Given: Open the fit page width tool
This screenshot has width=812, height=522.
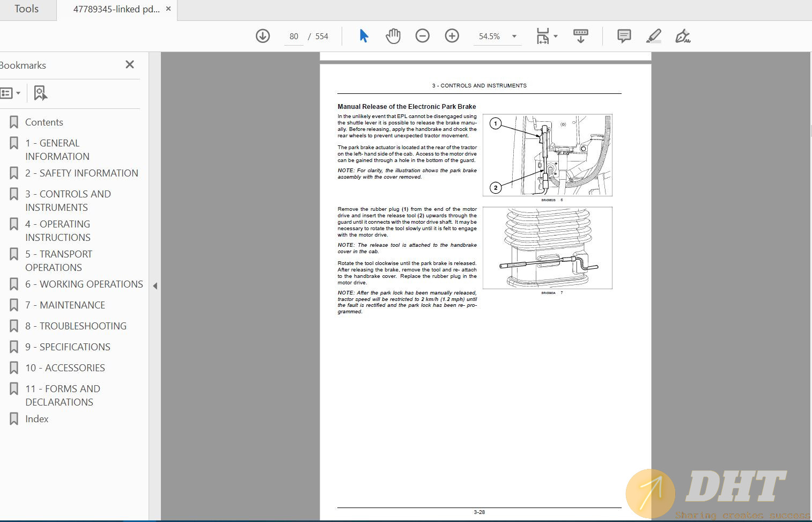Looking at the screenshot, I should 543,36.
